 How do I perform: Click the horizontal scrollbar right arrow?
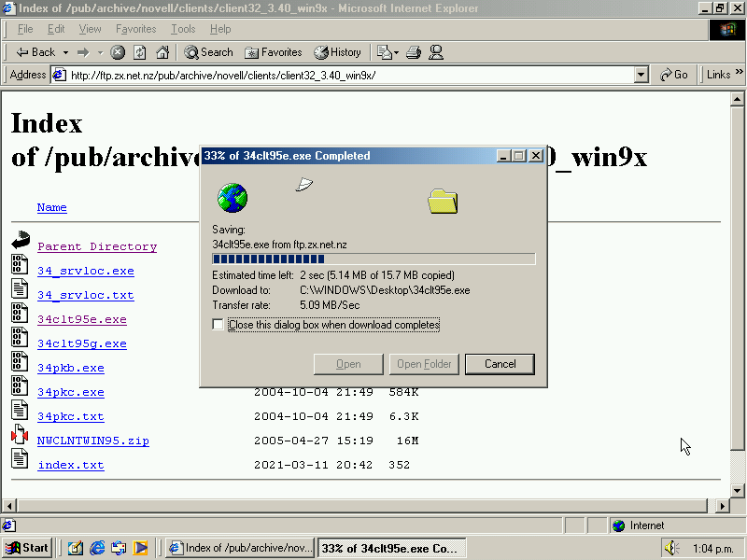tap(723, 505)
